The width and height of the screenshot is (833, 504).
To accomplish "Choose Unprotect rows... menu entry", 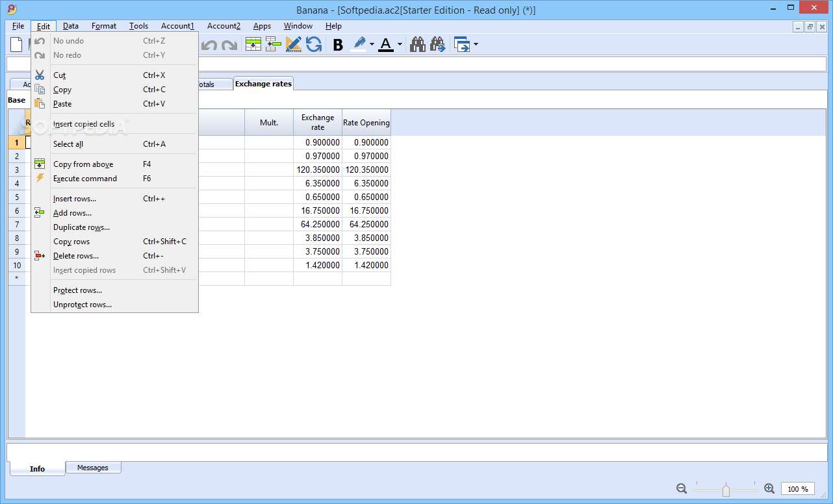I will click(114, 305).
